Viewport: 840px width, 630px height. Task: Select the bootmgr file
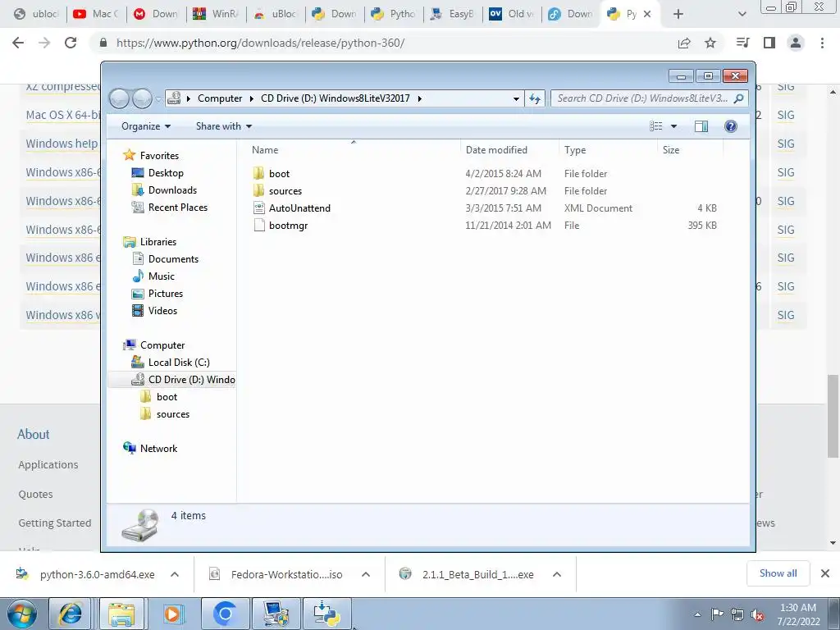(288, 226)
